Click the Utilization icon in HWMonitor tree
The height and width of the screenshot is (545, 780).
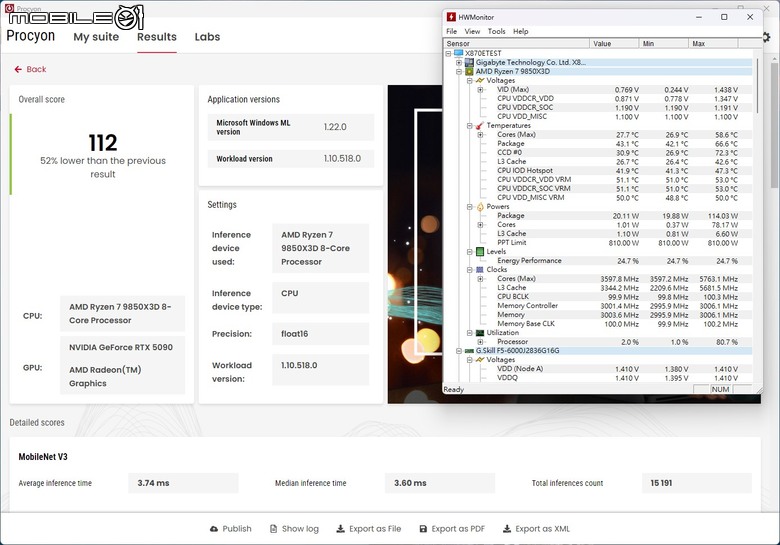[480, 333]
